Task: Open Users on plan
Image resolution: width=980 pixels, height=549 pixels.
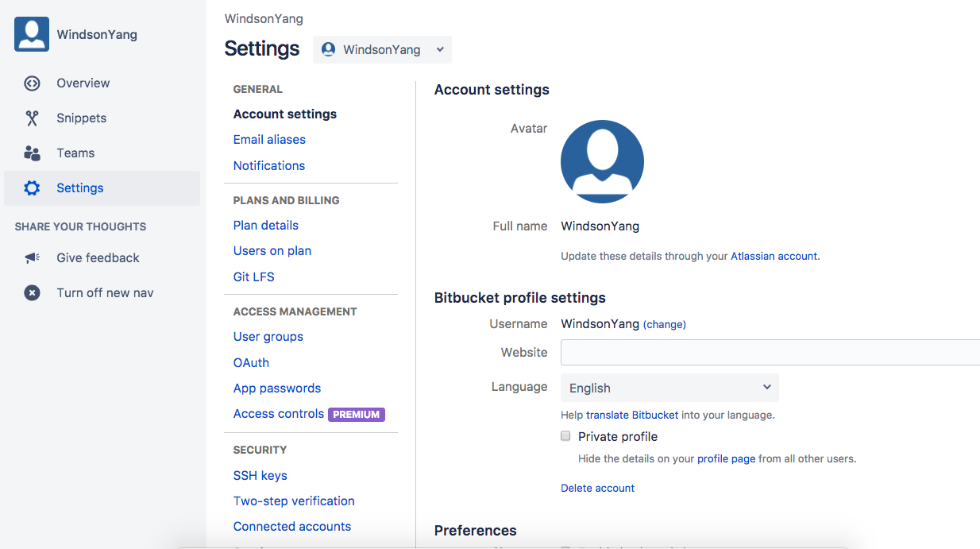Action: coord(272,251)
